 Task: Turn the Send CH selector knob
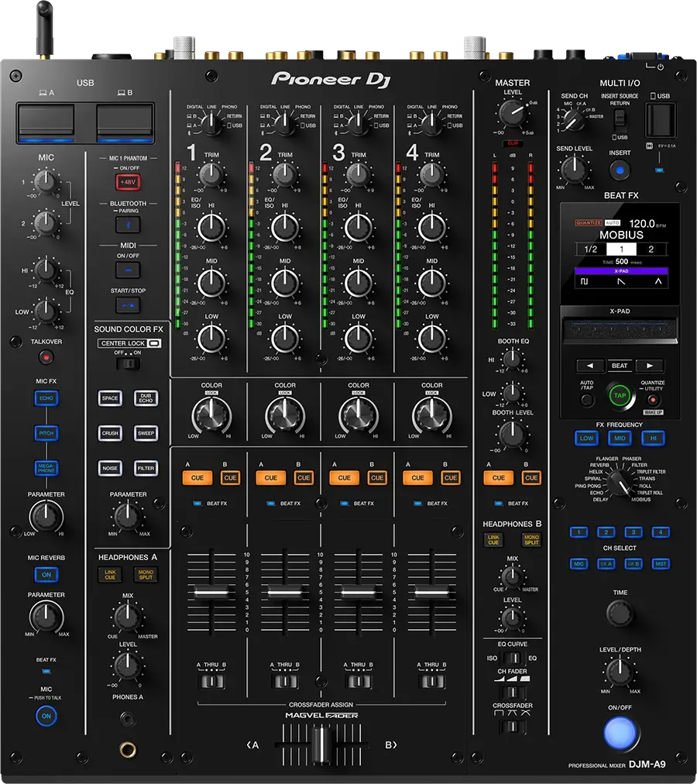pos(573,119)
